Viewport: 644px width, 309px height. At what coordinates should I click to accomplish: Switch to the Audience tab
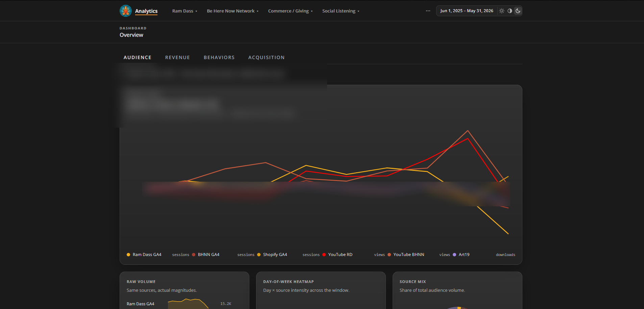(x=138, y=57)
